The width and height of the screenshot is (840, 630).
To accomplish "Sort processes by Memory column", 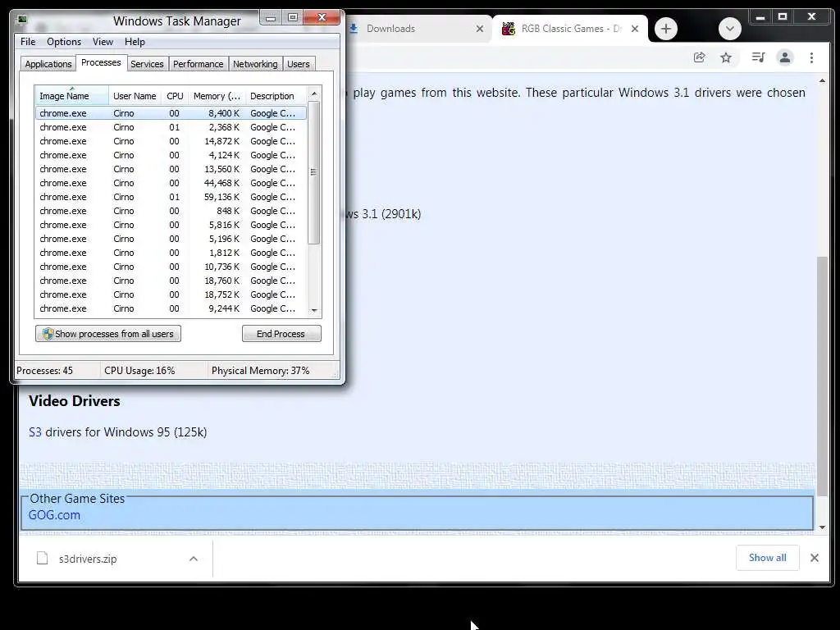I will (217, 96).
